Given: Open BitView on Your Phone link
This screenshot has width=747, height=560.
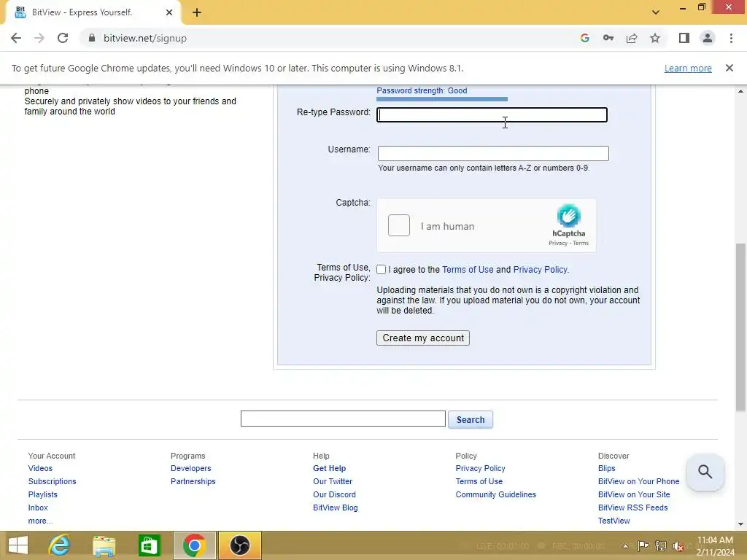Looking at the screenshot, I should [x=638, y=481].
